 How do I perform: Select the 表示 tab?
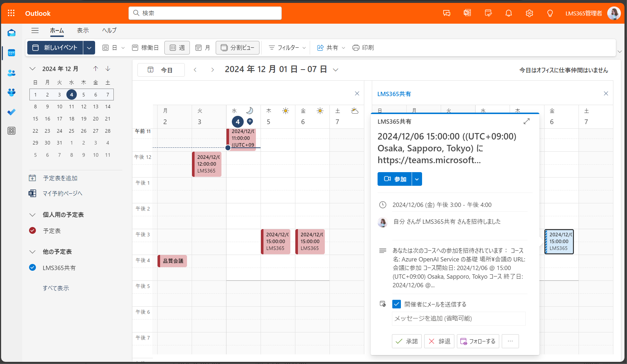[83, 30]
